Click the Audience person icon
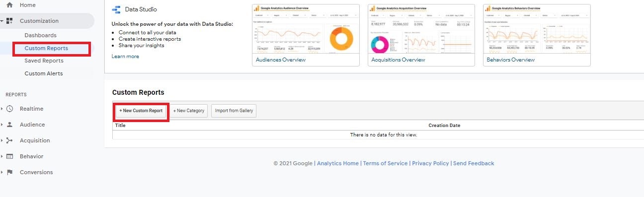 click(x=9, y=125)
